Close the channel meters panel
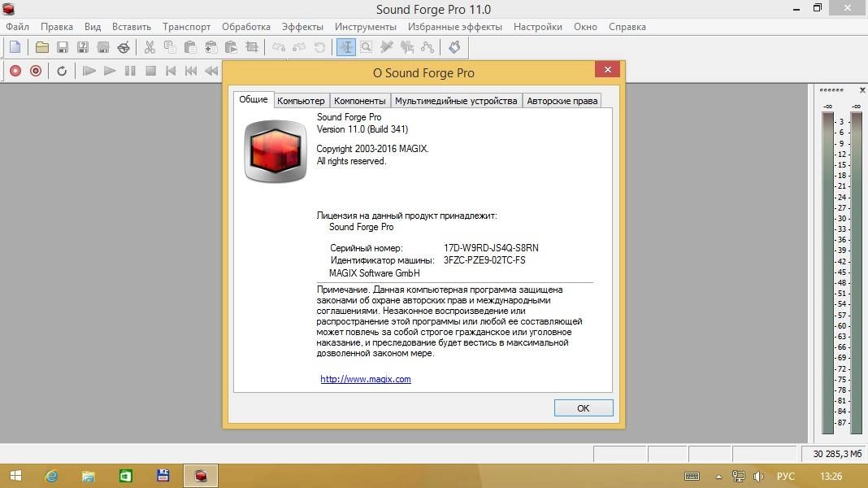Image resolution: width=868 pixels, height=488 pixels. 862,89
